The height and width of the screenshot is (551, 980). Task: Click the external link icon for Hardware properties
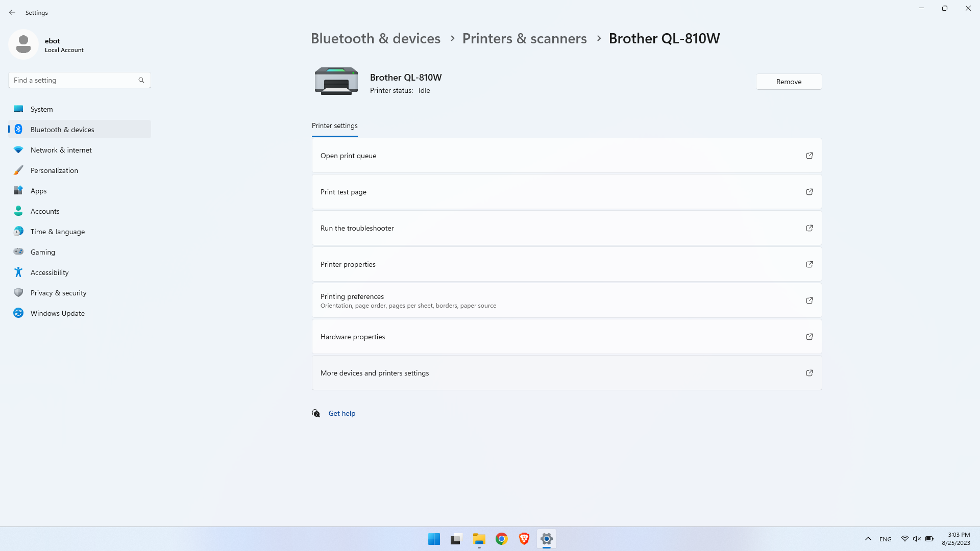(x=810, y=337)
